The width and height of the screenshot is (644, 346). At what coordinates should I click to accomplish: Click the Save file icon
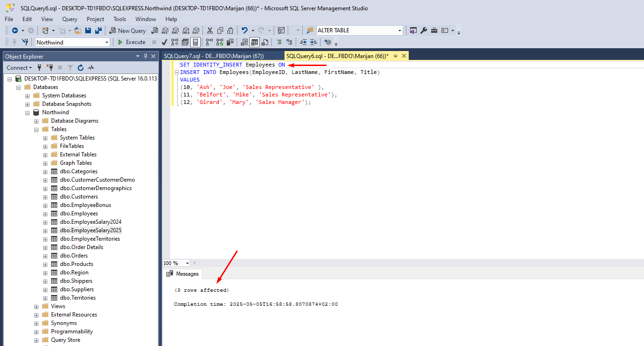point(88,30)
